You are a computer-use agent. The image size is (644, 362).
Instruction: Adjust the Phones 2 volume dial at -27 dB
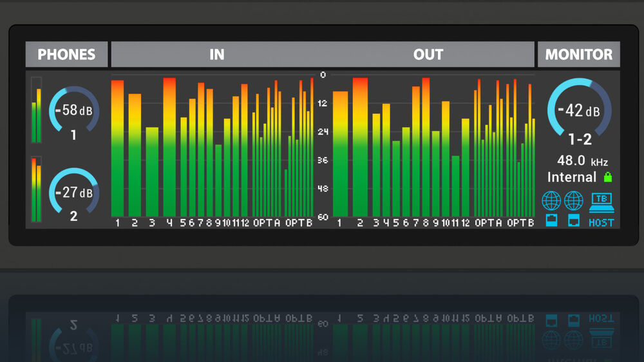74,193
